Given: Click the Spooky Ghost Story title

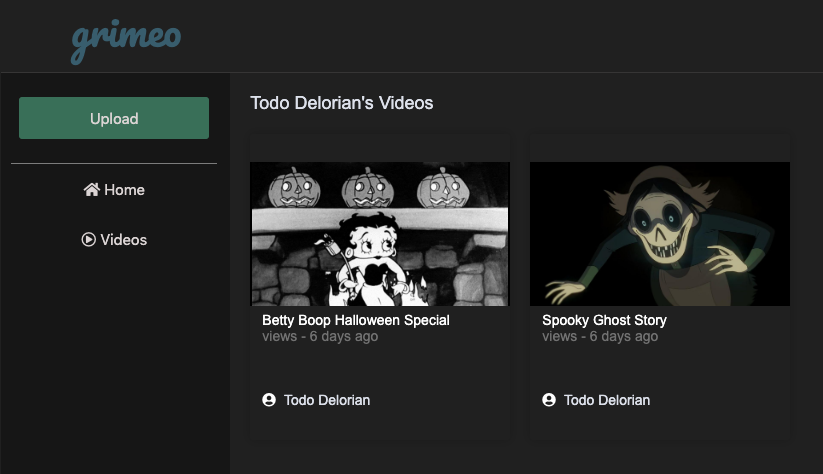Looking at the screenshot, I should [x=604, y=320].
